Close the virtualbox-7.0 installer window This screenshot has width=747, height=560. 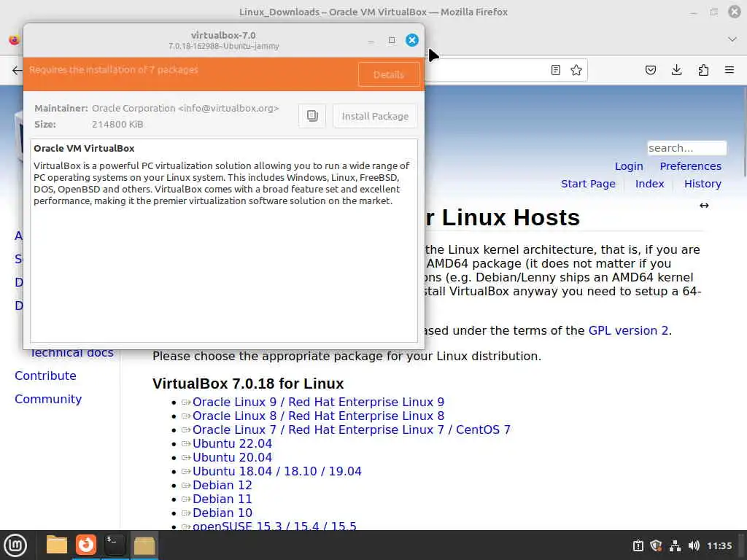coord(412,40)
